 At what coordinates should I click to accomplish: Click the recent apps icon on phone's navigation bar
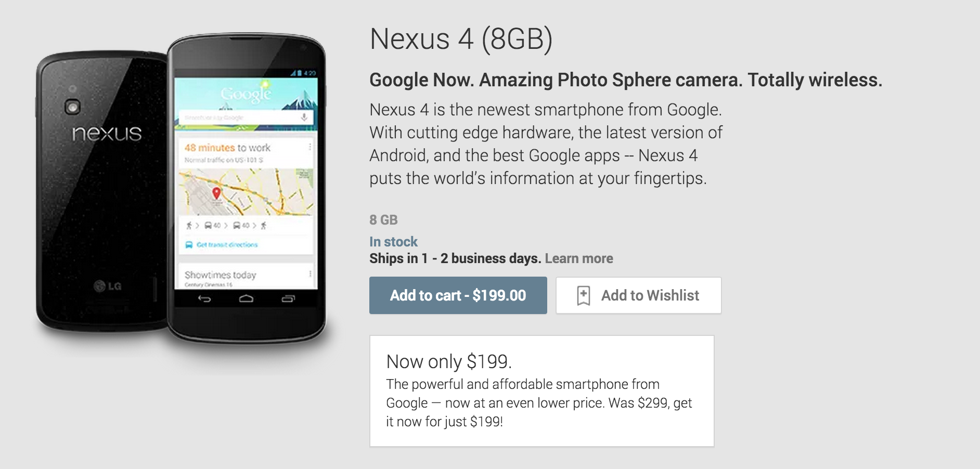(x=288, y=298)
